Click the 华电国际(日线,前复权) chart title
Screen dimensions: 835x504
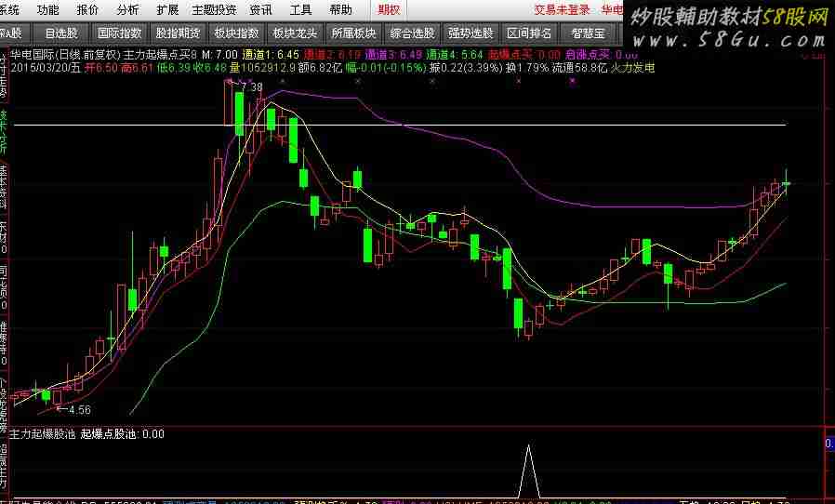(x=65, y=54)
